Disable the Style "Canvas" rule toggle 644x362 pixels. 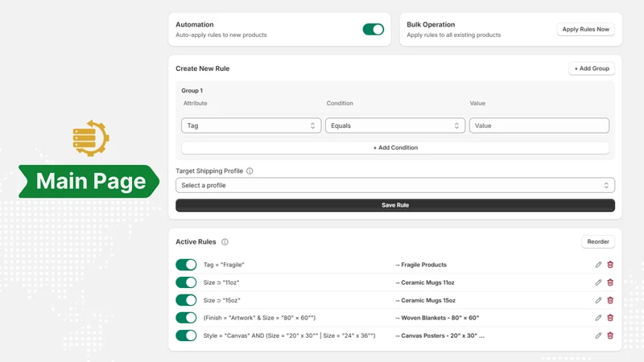[x=186, y=335]
